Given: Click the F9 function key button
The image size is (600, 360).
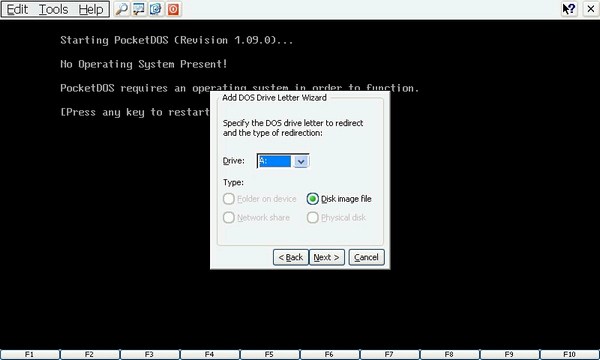Looking at the screenshot, I should click(x=510, y=355).
